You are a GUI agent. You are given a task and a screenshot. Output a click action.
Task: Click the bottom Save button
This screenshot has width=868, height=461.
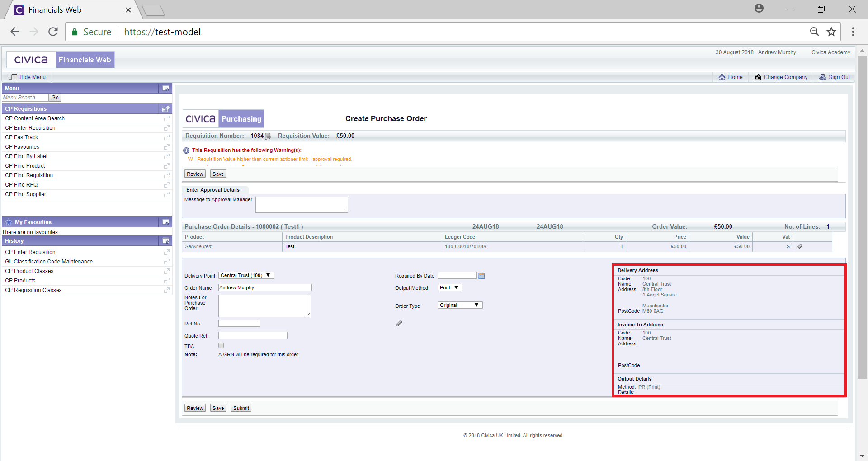coord(218,408)
